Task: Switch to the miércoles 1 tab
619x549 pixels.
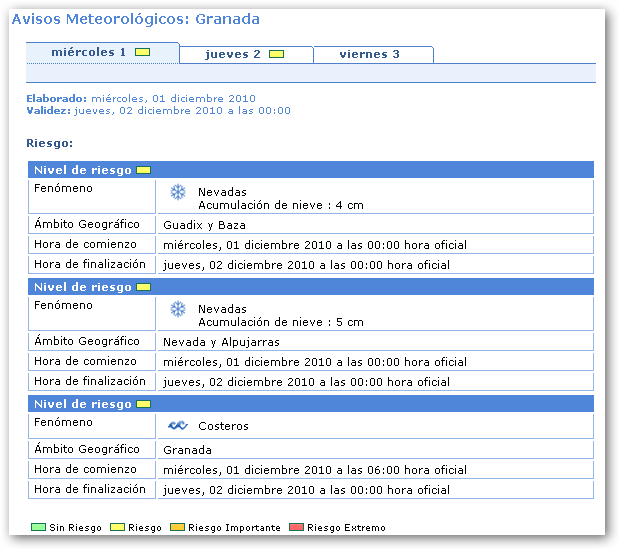Action: tap(89, 52)
